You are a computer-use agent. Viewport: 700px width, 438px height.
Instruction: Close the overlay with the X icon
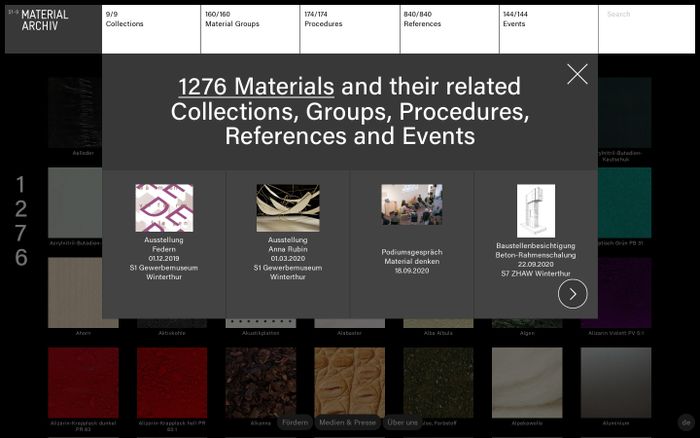577,74
